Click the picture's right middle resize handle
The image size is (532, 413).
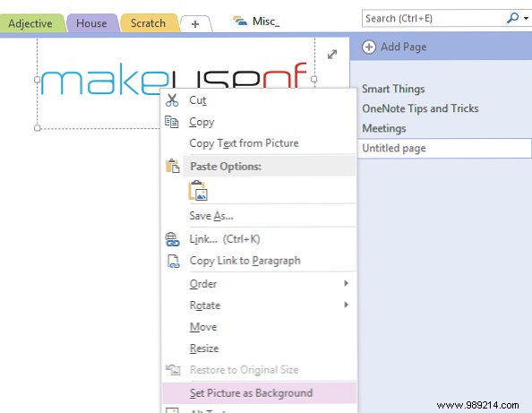tap(314, 79)
